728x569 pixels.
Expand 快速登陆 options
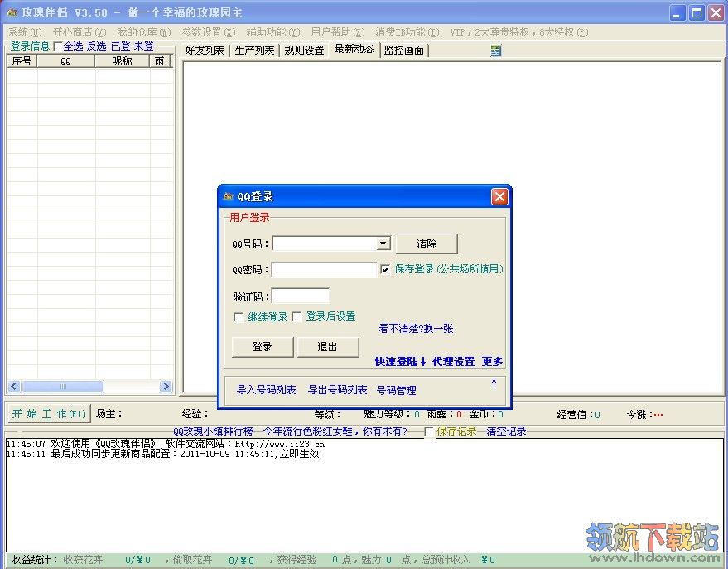400,362
